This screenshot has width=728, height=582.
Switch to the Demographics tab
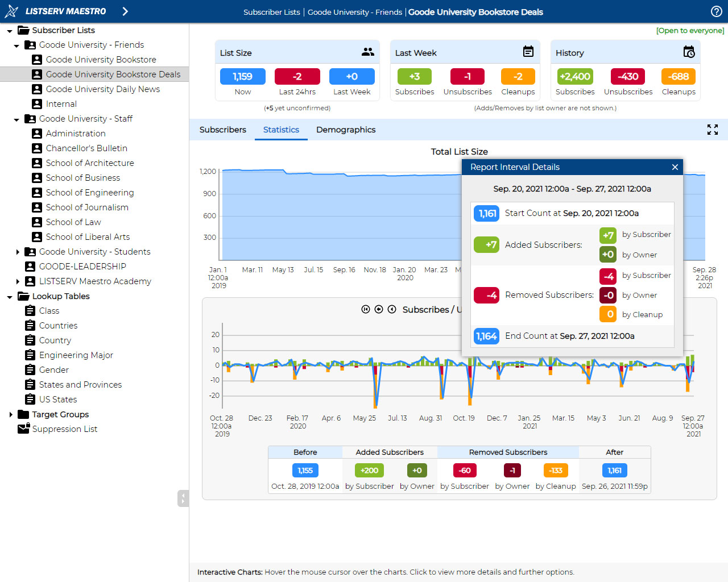pos(346,130)
